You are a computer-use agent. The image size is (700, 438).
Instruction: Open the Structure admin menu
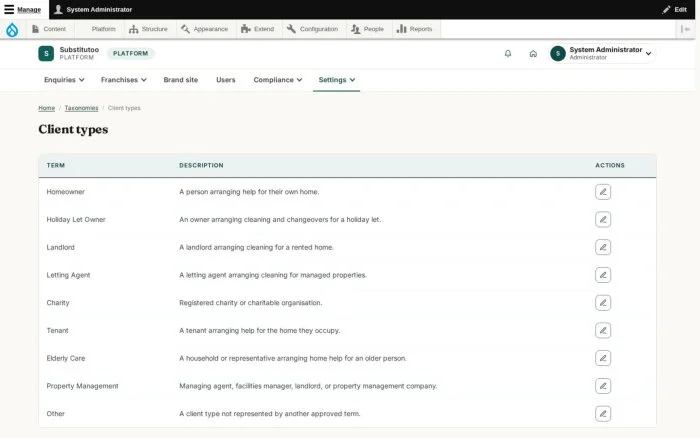[x=148, y=29]
